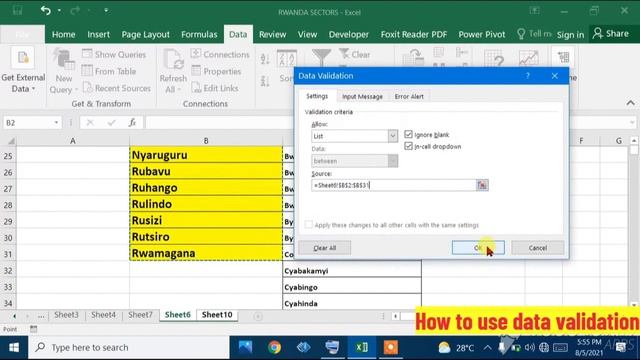Image resolution: width=640 pixels, height=360 pixels.
Task: Click the weather icon in the taskbar
Action: coord(444,347)
